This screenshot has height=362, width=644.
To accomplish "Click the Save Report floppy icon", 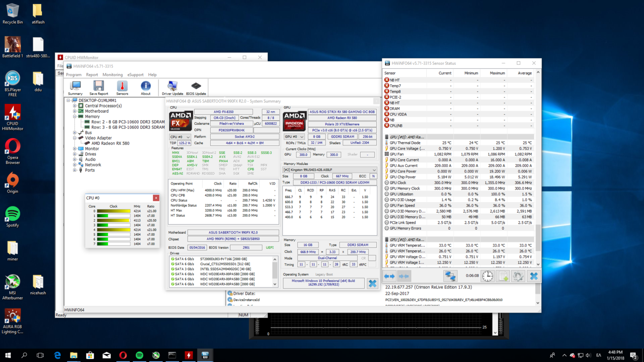I will click(x=99, y=88).
